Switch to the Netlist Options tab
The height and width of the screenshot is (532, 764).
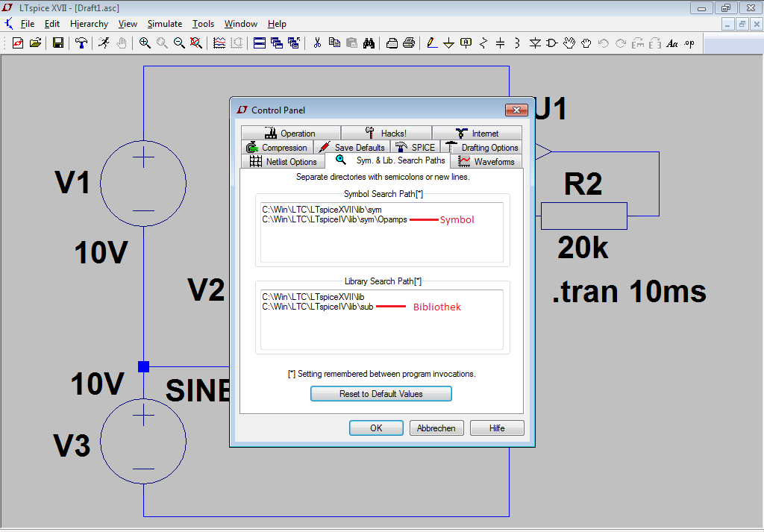click(283, 161)
